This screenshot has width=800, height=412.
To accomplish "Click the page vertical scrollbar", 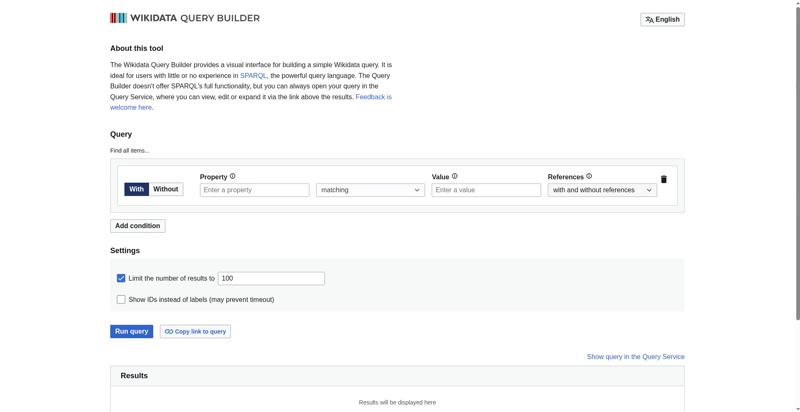I will tap(796, 163).
